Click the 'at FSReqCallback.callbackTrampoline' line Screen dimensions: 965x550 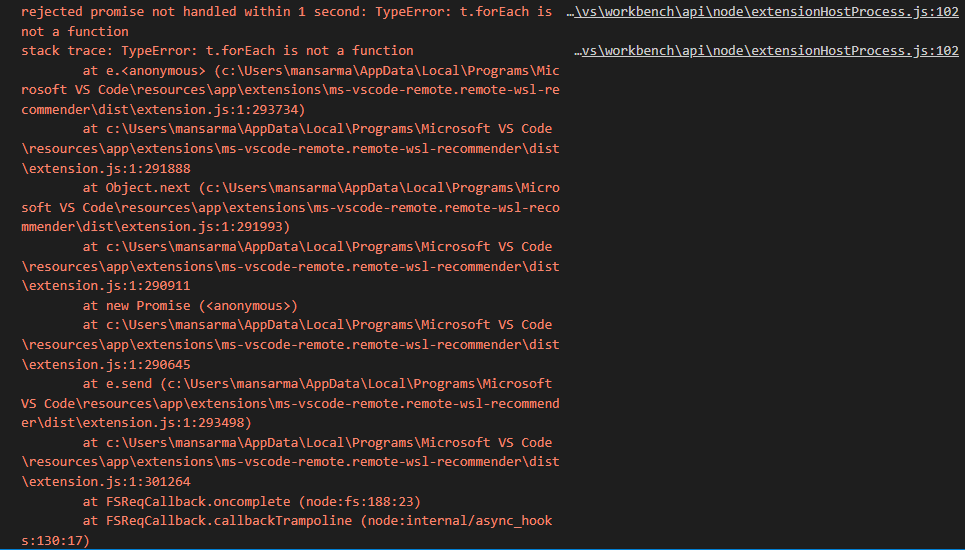[287, 530]
